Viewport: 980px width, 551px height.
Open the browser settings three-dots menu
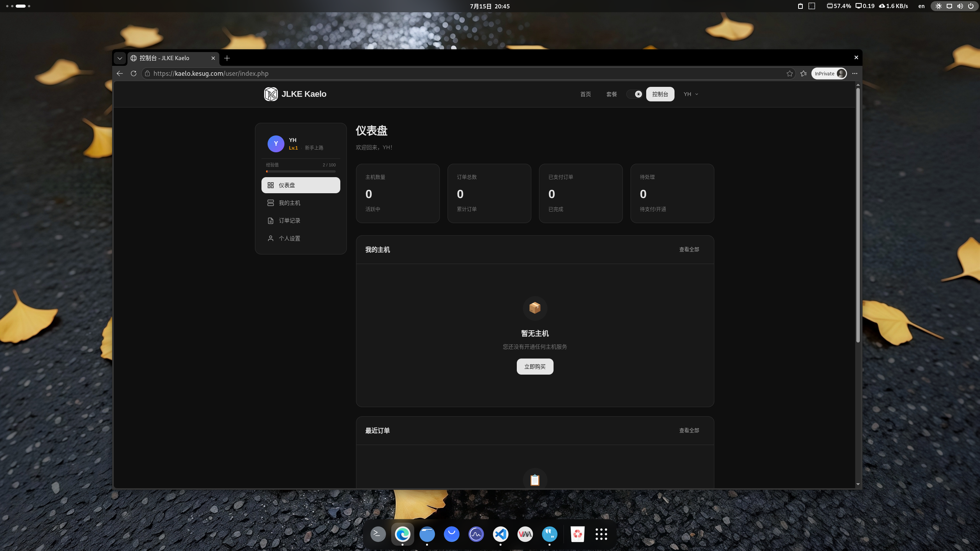pos(855,73)
